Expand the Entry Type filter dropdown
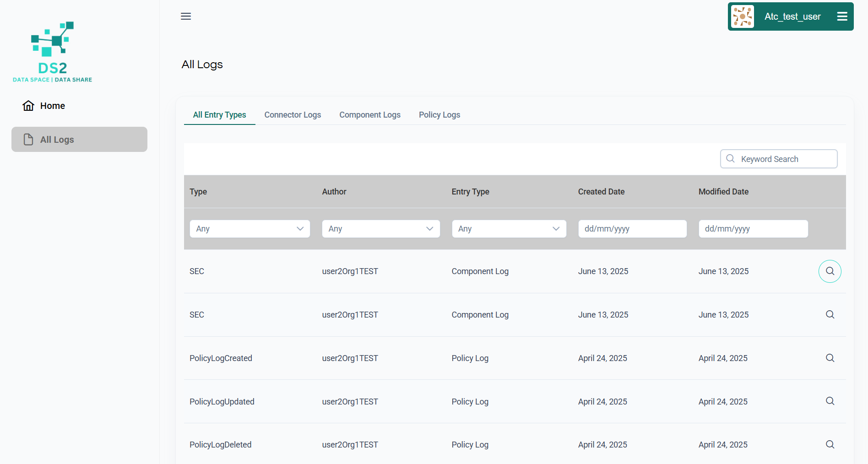868x464 pixels. pos(509,229)
